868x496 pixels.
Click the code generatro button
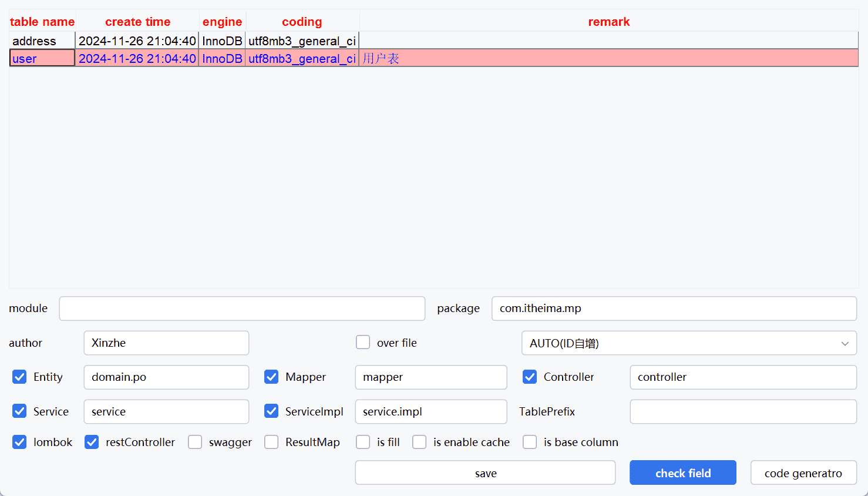coord(803,473)
